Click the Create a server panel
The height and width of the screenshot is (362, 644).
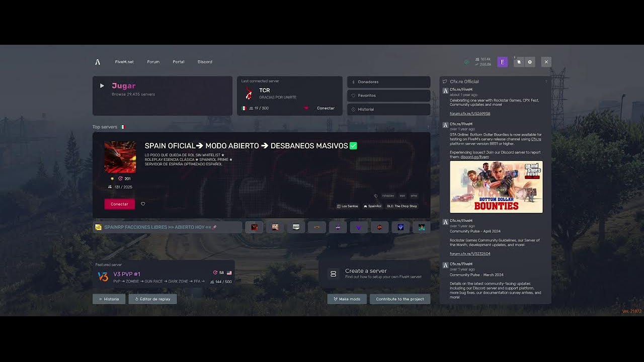point(374,274)
